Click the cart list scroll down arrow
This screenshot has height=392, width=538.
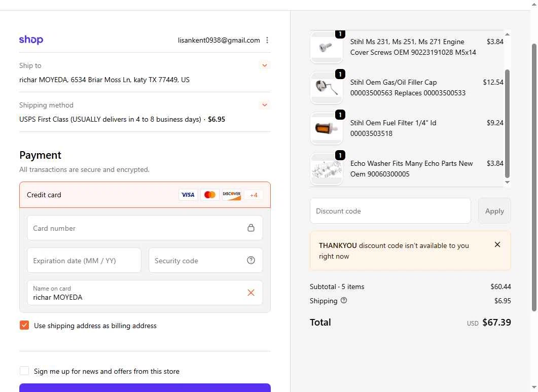[507, 182]
